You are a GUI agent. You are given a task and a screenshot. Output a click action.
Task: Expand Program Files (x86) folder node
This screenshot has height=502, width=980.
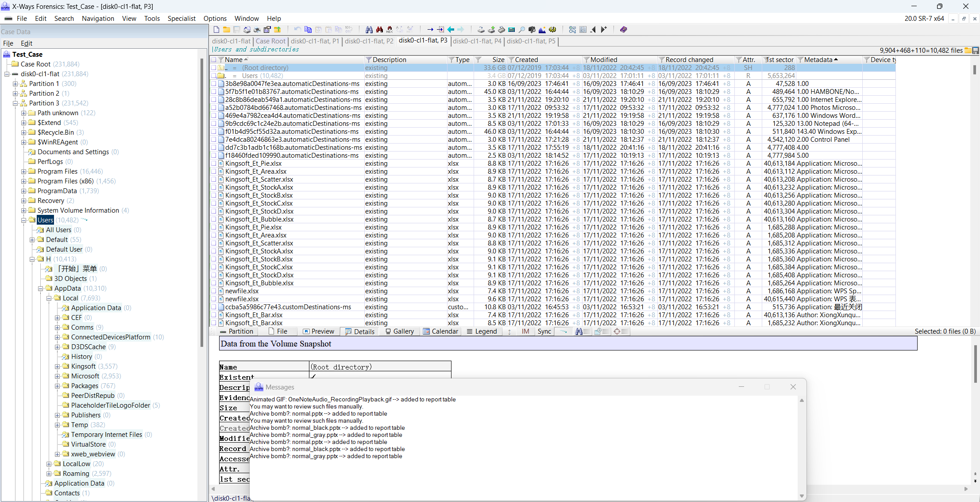tap(23, 181)
